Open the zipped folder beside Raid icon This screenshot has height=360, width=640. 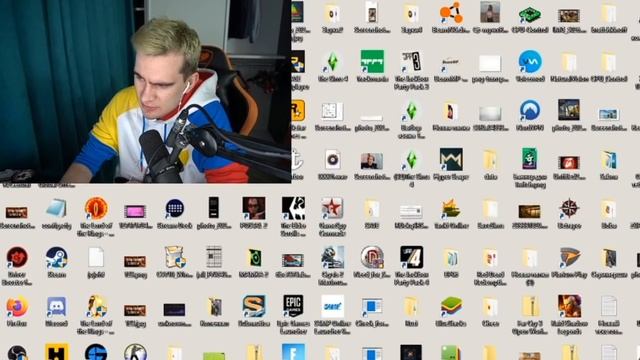click(530, 307)
